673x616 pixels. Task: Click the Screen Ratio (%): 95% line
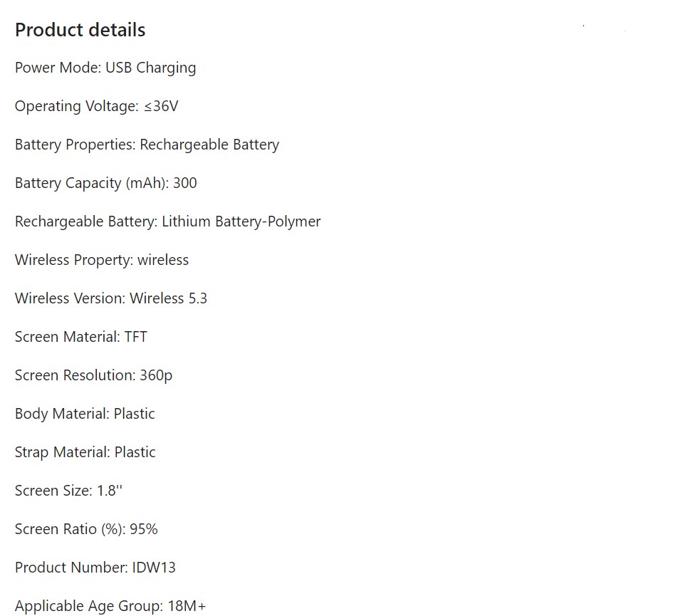(x=86, y=529)
